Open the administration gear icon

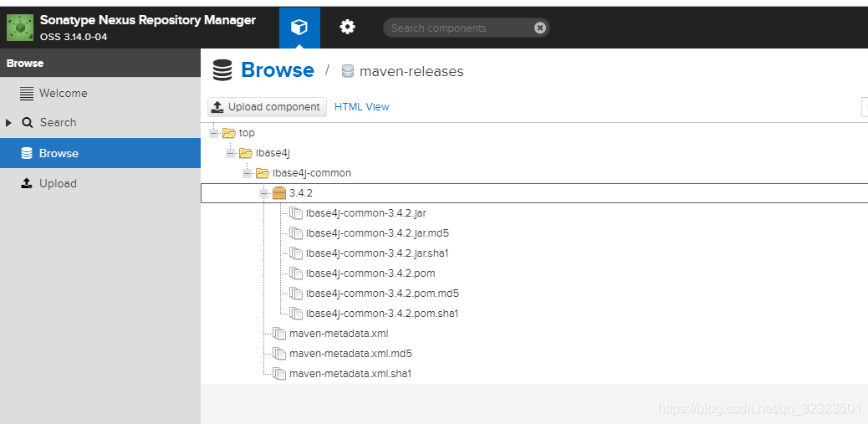(347, 27)
